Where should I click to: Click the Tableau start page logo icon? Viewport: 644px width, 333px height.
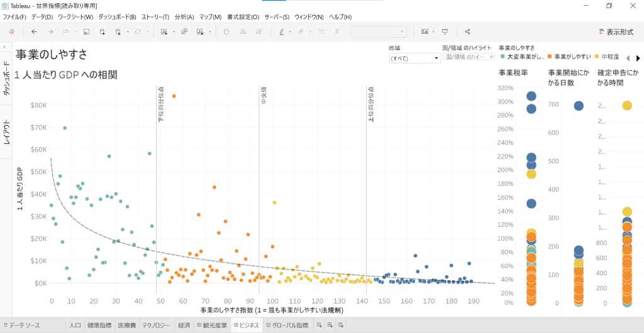(12, 31)
